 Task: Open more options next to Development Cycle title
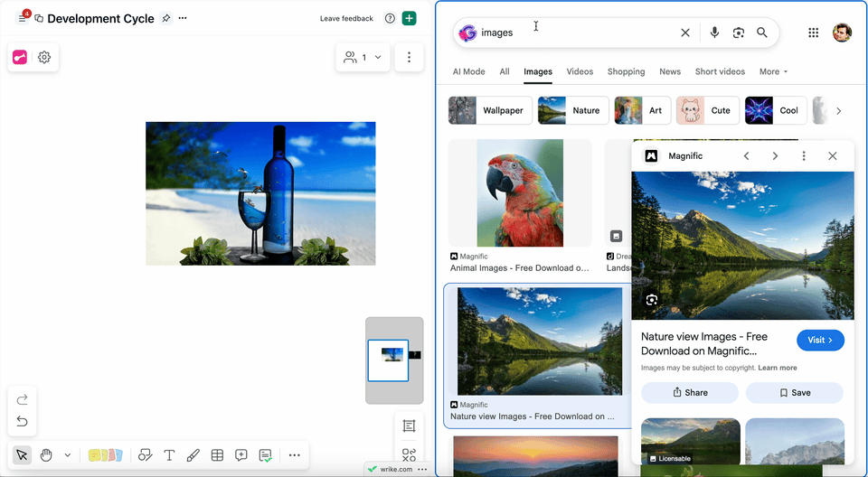pos(183,18)
